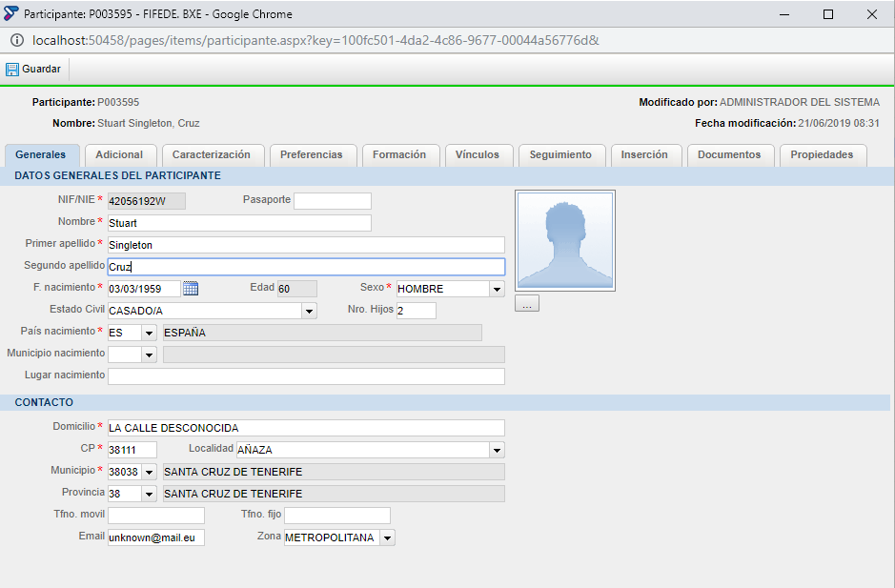
Task: Click the participant photo placeholder
Action: [565, 240]
